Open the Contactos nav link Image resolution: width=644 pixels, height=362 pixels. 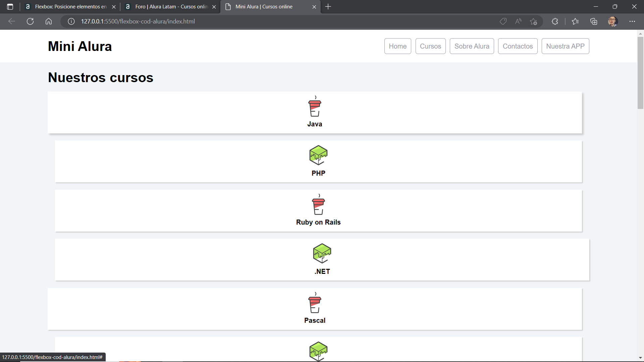(518, 46)
